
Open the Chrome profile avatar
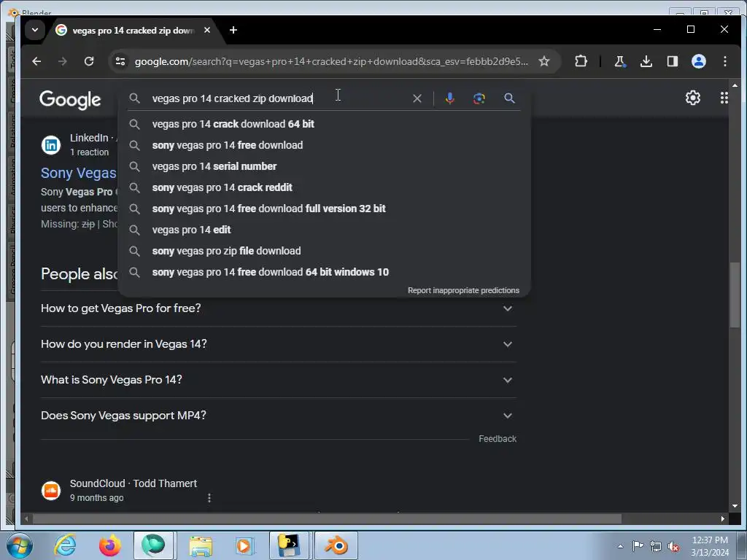[698, 61]
